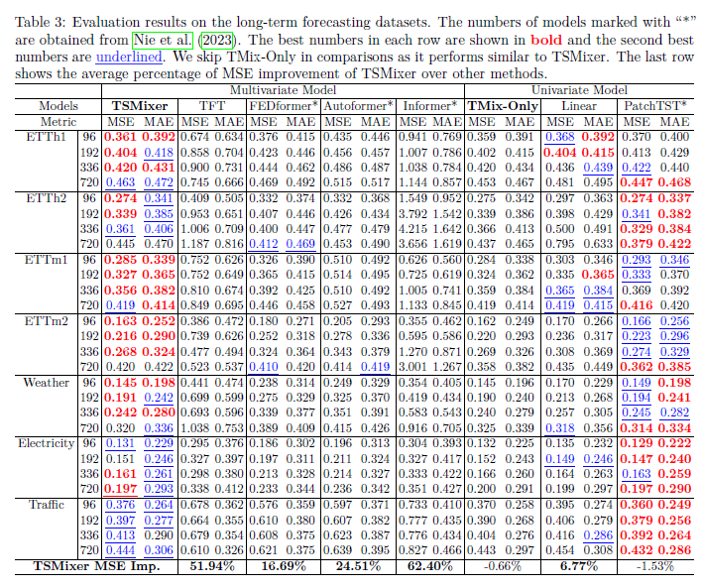The image size is (703, 588).
Task: Select the '6.77%' improvement value
Action: [579, 566]
